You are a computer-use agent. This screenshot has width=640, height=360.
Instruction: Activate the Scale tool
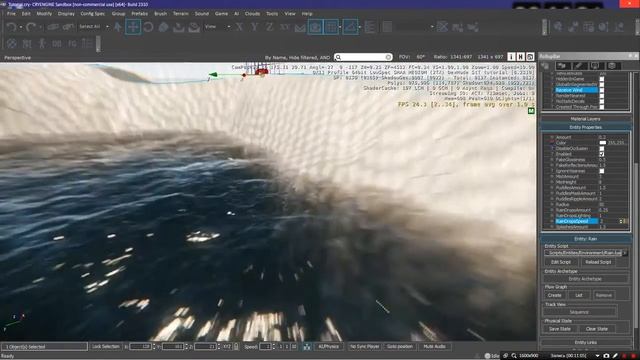point(163,27)
